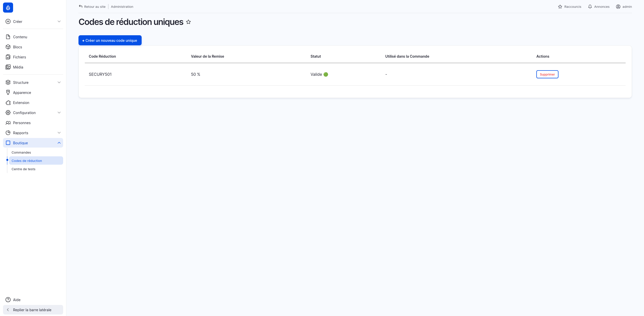Click the Structure layers icon
The height and width of the screenshot is (316, 644).
8,82
